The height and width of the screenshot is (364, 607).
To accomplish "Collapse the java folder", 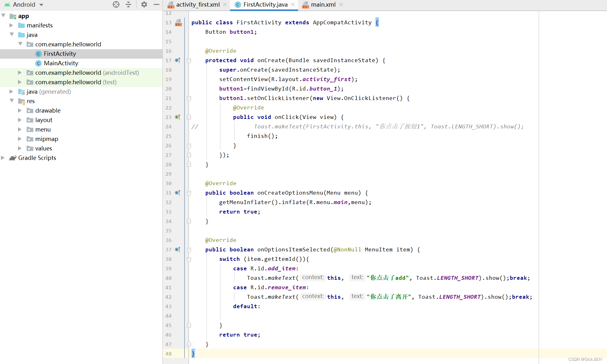I will (x=12, y=34).
